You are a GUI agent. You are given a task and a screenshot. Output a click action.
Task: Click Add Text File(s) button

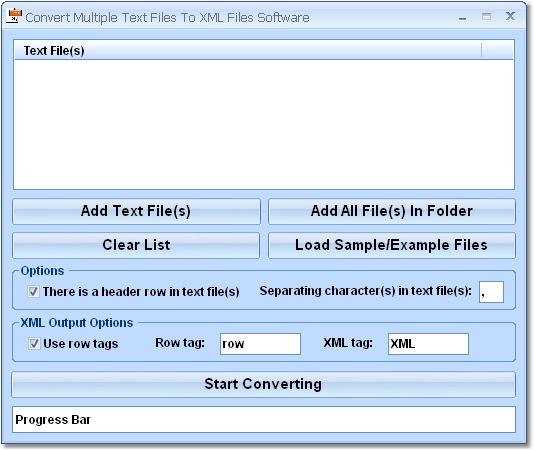click(136, 211)
